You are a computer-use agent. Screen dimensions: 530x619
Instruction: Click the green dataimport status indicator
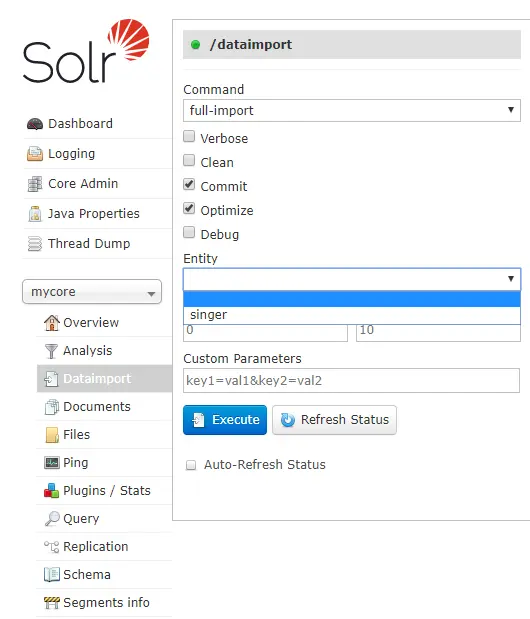tap(195, 45)
